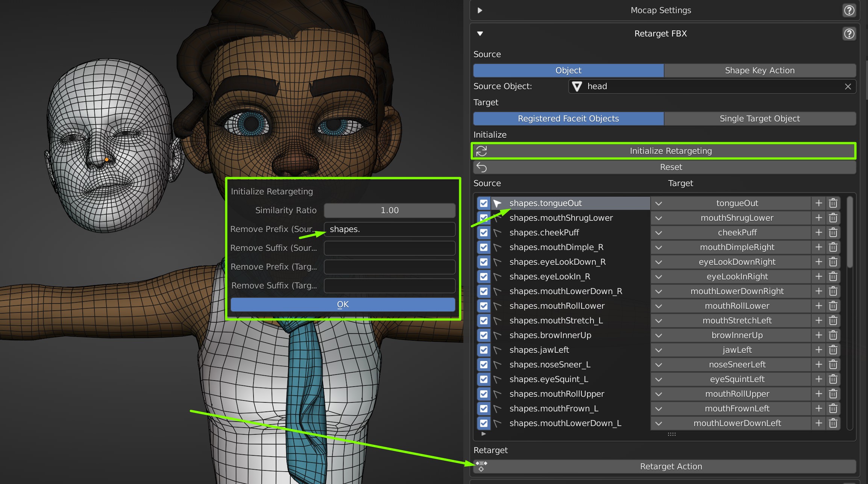The height and width of the screenshot is (484, 868).
Task: Uncheck the shapes.tongueOut checkbox
Action: pyautogui.click(x=484, y=203)
